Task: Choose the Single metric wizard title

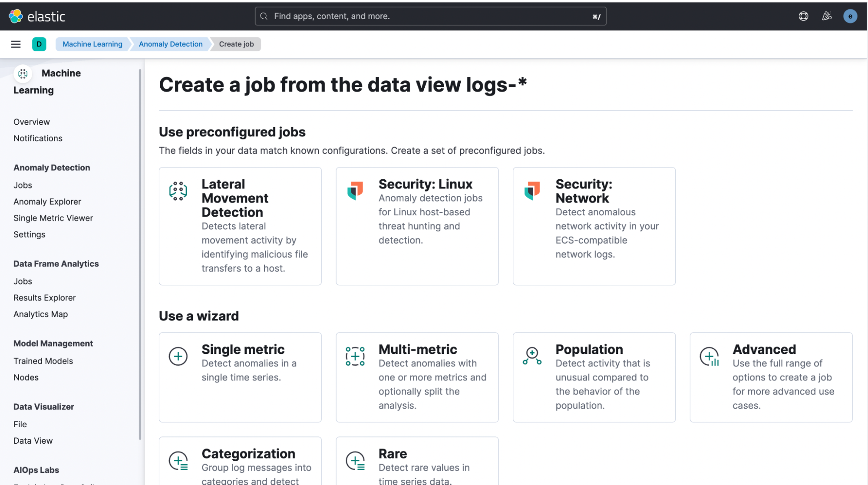Action: click(243, 350)
